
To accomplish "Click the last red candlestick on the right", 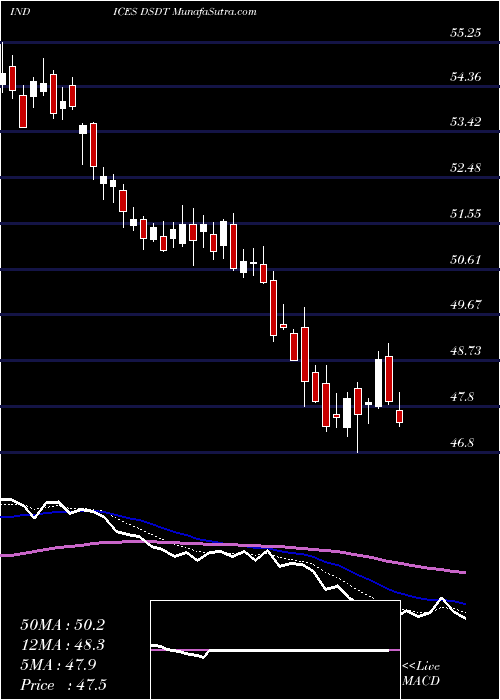I will click(400, 416).
